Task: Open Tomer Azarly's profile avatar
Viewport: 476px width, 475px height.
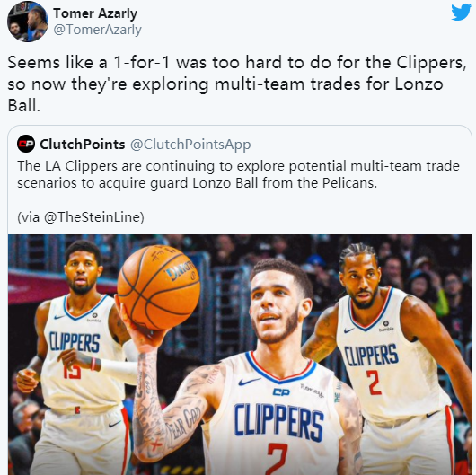Action: tap(28, 22)
